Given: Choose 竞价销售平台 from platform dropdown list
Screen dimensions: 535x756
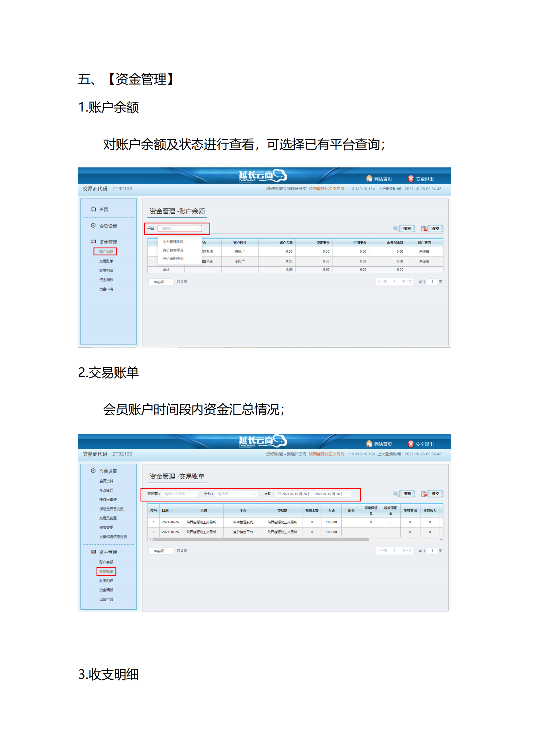Looking at the screenshot, I should [173, 250].
